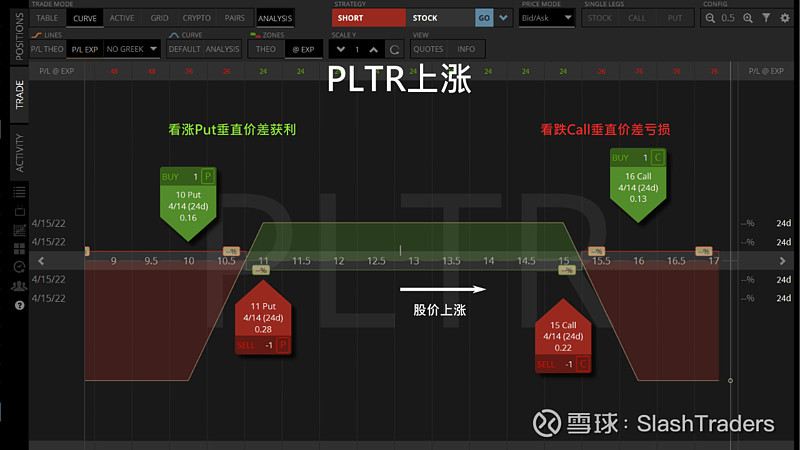Zoom in the strike range

[747, 18]
